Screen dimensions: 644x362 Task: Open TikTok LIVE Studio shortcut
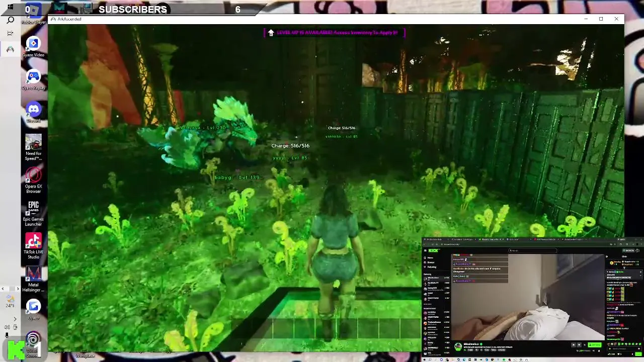(x=33, y=246)
